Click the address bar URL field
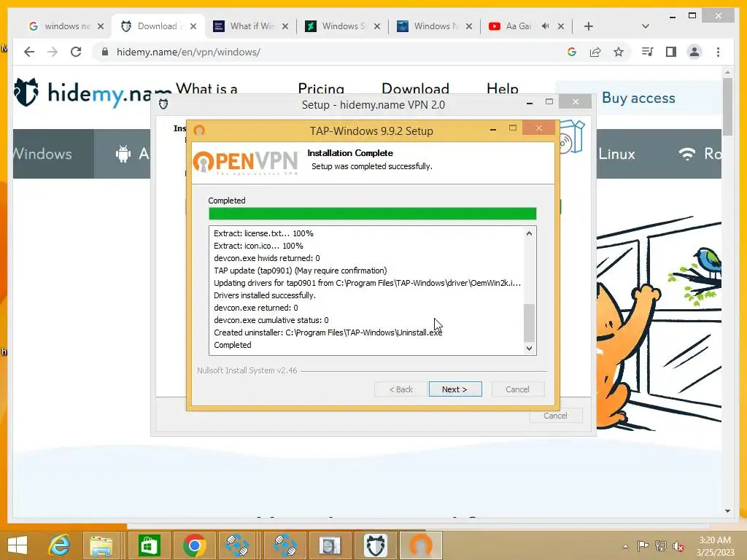 (x=333, y=52)
